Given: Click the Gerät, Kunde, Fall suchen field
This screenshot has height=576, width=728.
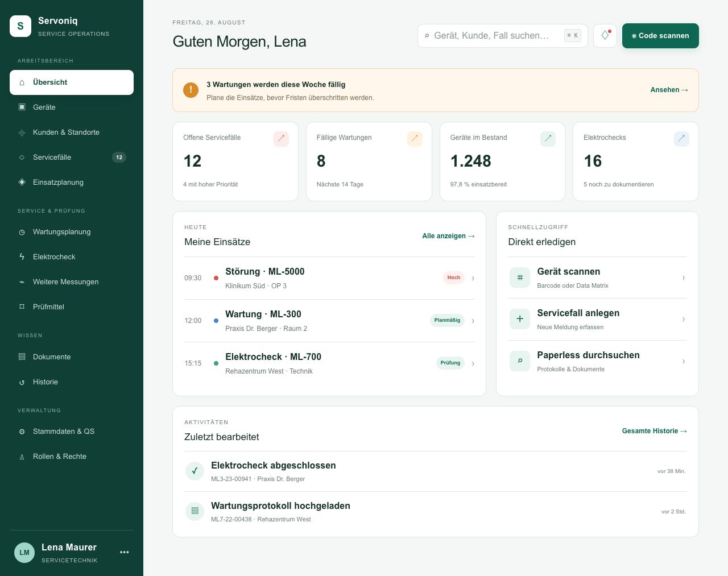Looking at the screenshot, I should pos(503,36).
